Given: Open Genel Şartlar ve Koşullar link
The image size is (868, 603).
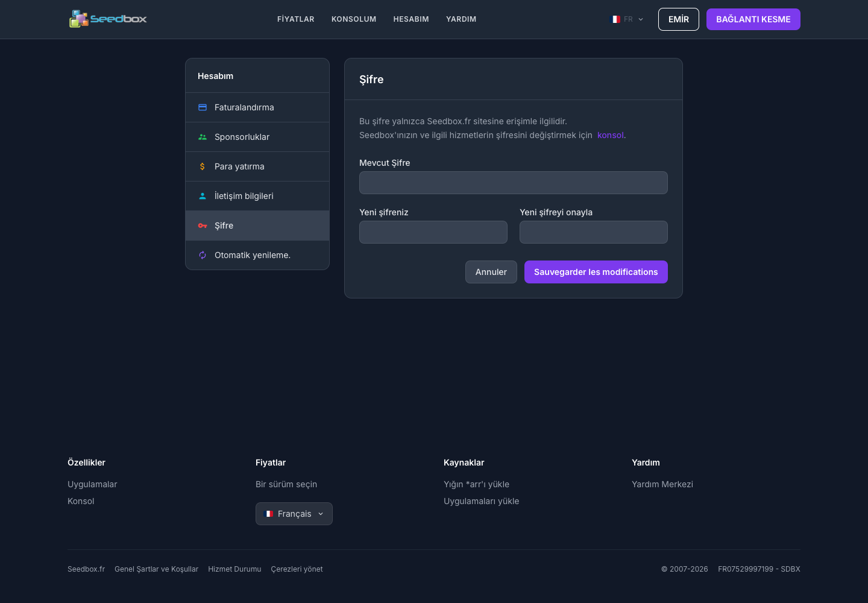Looking at the screenshot, I should (156, 569).
